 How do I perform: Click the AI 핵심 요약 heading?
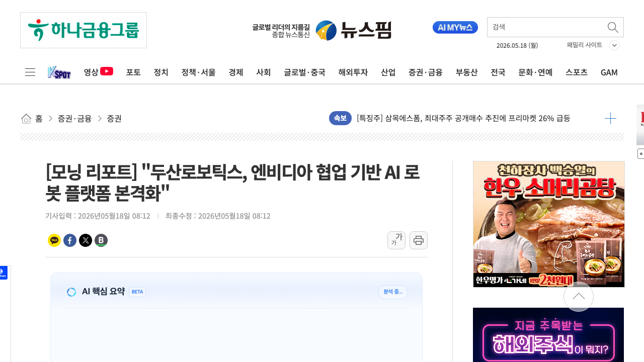coord(103,291)
